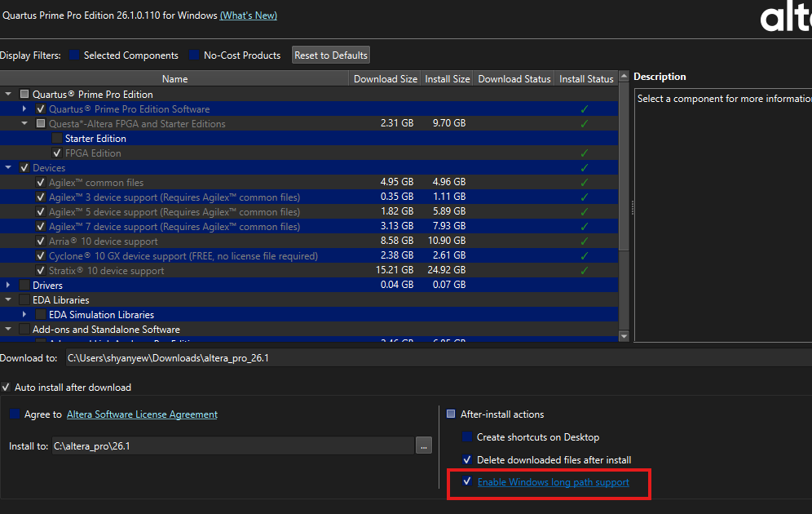Image resolution: width=812 pixels, height=514 pixels.
Task: Sort by the Install Status column header
Action: [x=586, y=79]
